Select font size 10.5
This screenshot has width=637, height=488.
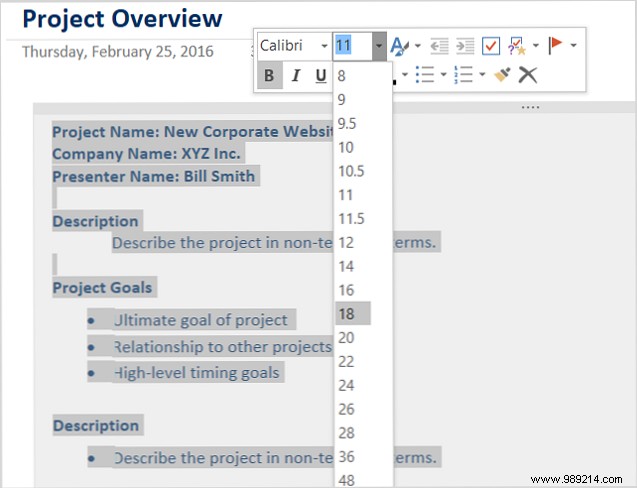351,171
